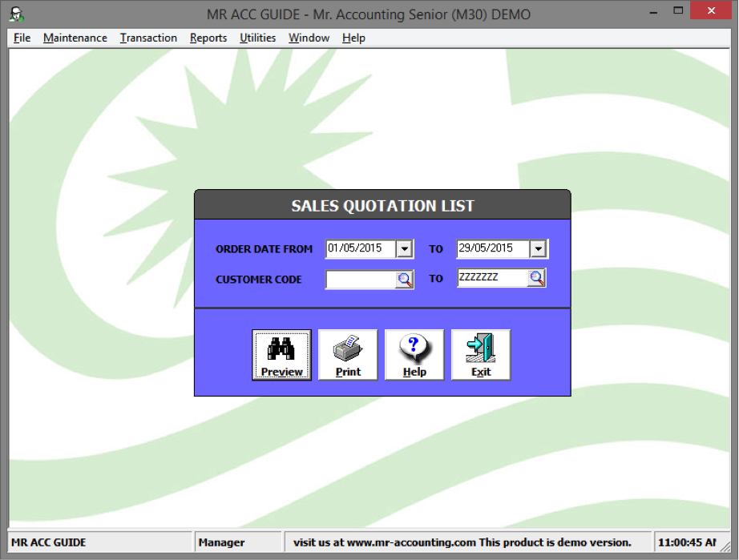Click the Print printer button

click(348, 355)
